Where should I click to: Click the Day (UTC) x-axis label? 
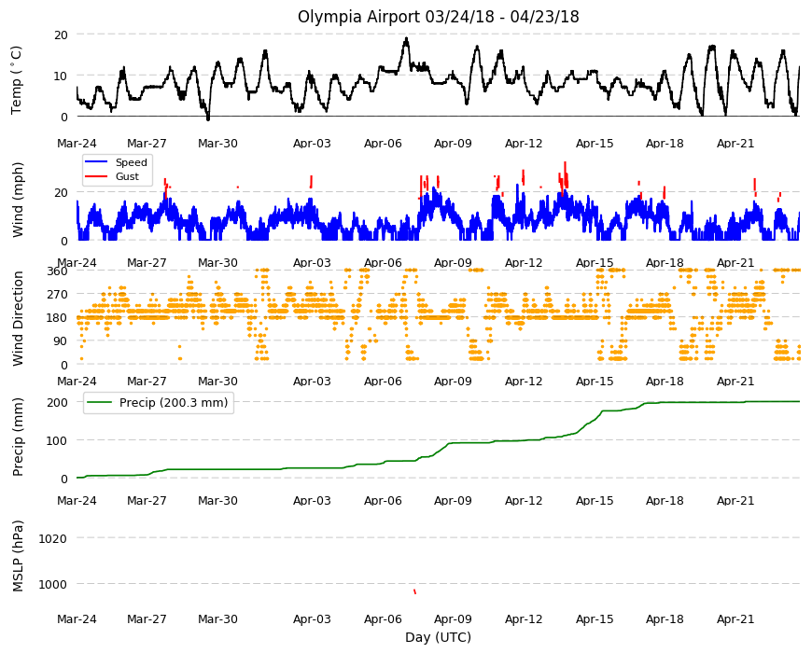click(438, 637)
